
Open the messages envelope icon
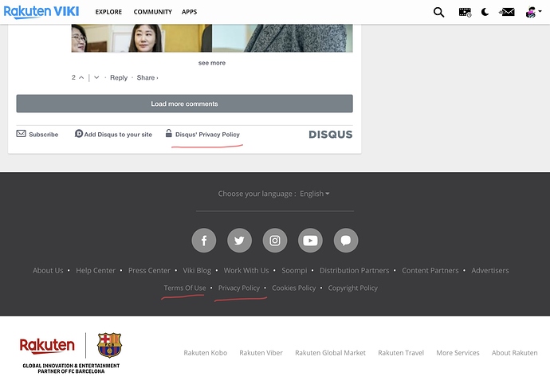pyautogui.click(x=507, y=12)
